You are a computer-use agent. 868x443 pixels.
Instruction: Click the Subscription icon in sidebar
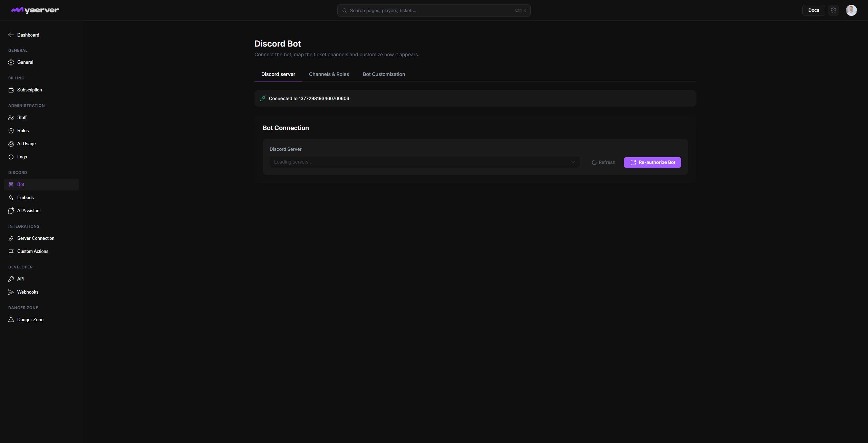point(11,90)
